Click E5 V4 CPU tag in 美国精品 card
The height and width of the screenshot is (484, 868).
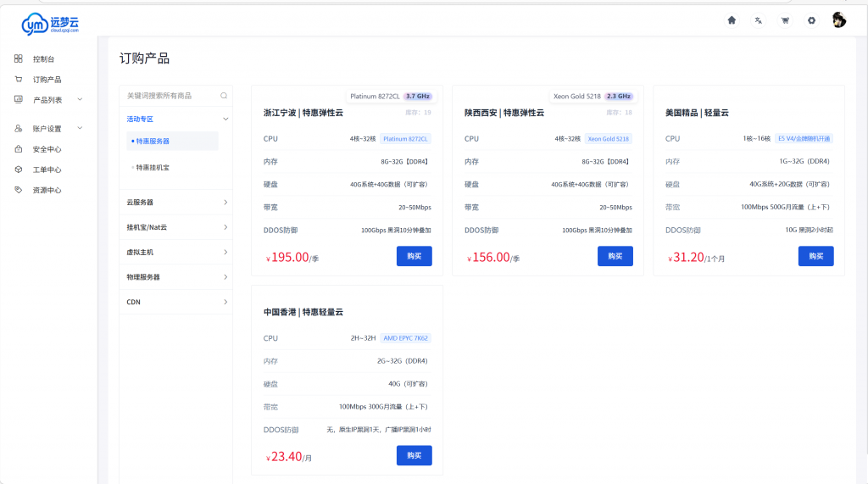click(804, 139)
